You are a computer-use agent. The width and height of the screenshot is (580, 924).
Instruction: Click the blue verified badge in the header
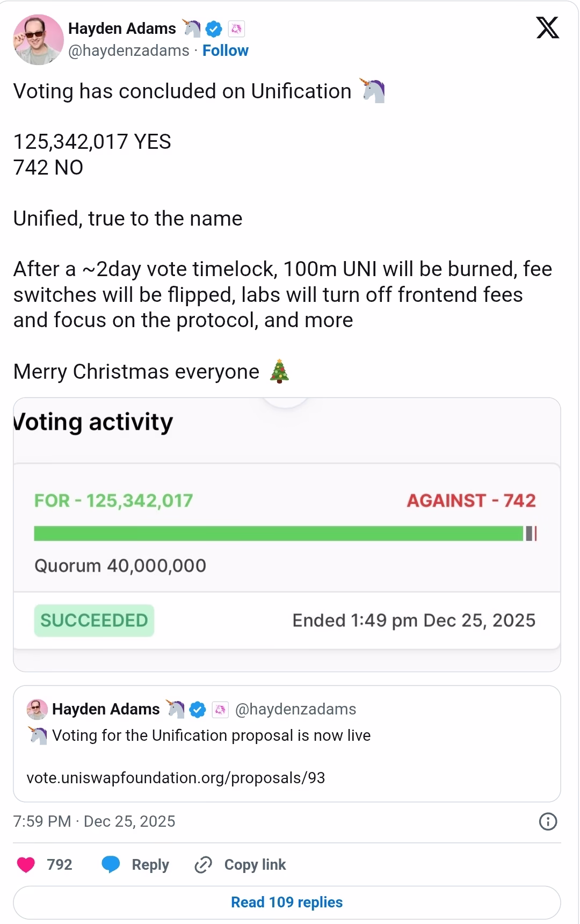214,29
